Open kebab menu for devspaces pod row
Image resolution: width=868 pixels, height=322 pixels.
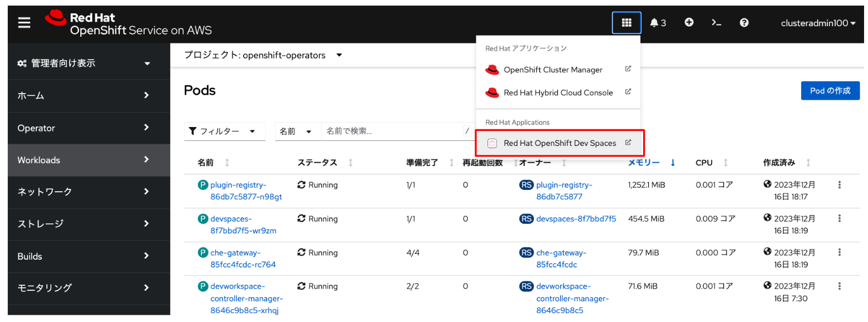839,218
